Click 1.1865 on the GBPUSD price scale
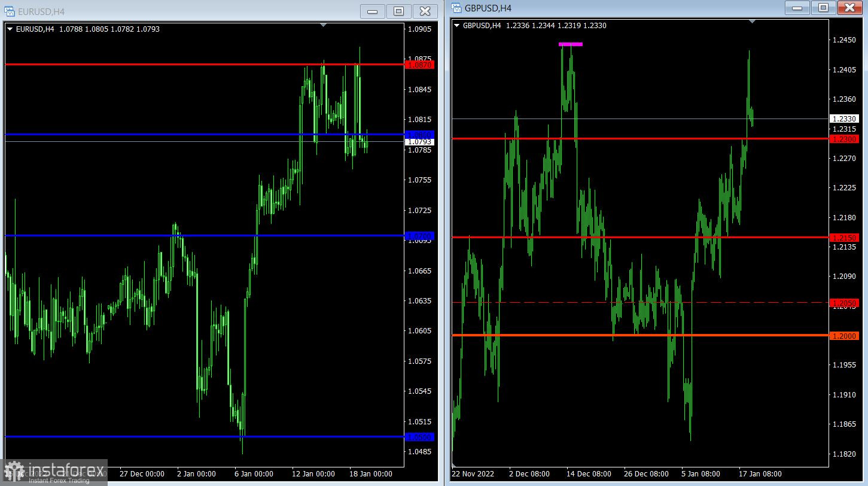Screen dimensions: 868x486 [844, 424]
